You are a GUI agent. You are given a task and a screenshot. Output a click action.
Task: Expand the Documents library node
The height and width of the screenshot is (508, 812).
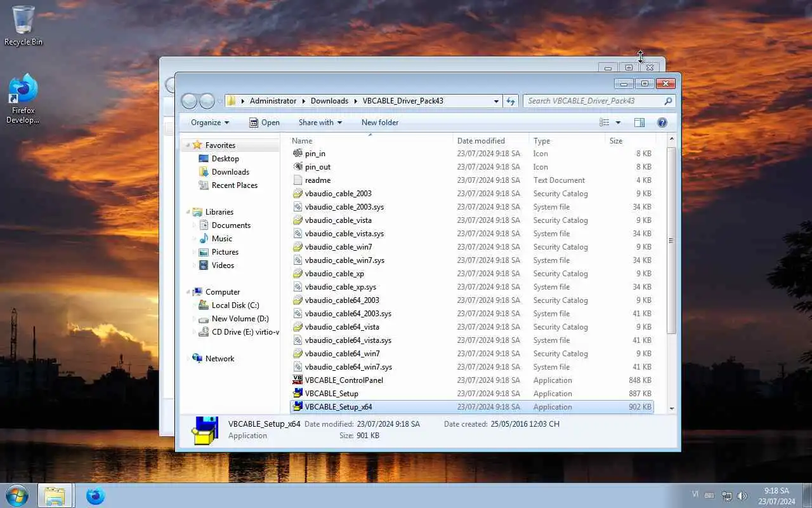[x=194, y=225]
